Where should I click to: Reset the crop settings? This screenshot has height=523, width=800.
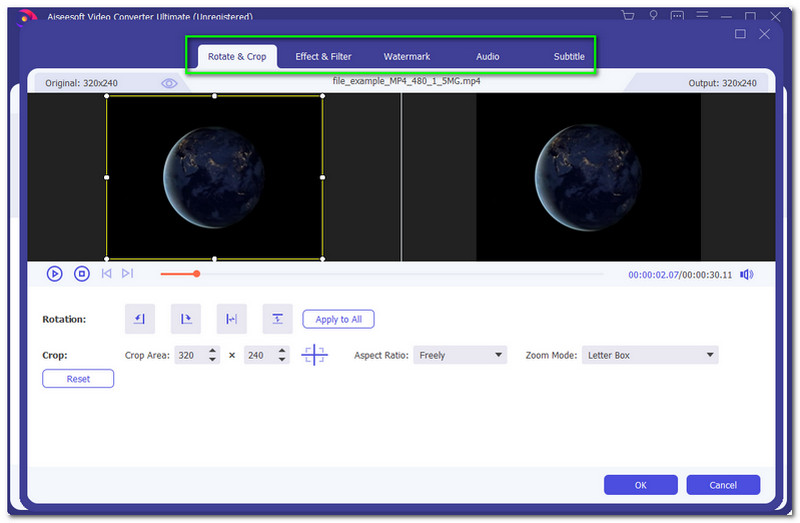[78, 379]
